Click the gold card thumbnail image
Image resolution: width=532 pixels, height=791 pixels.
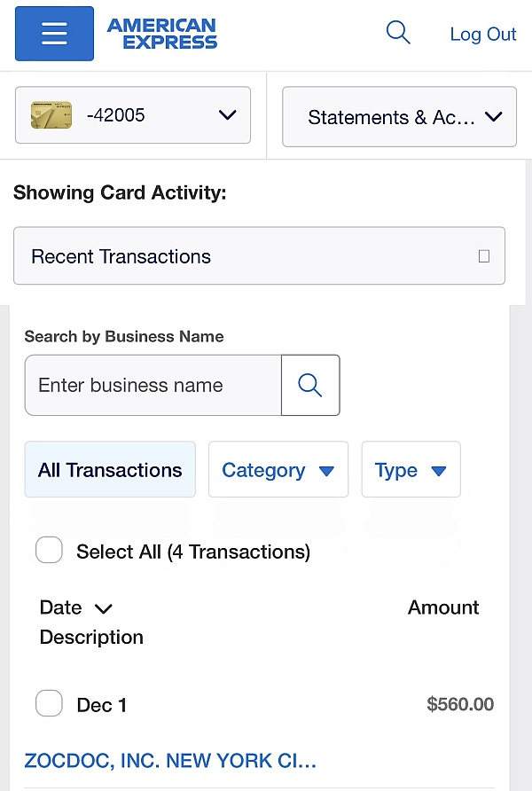click(x=51, y=115)
